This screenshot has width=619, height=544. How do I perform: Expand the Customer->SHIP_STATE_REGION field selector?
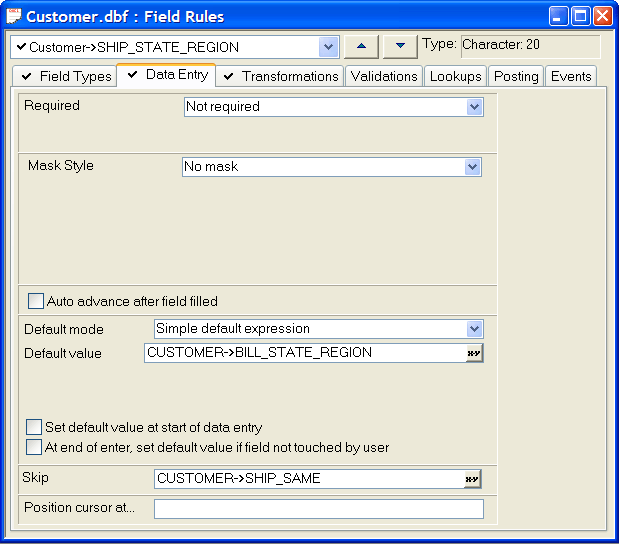[x=328, y=47]
